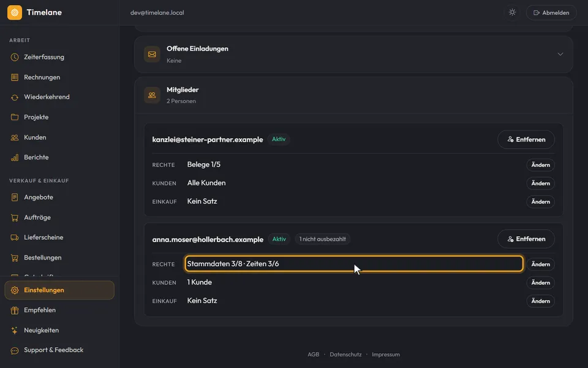Expand the Offene Einladungen chevron
588x368 pixels.
pos(560,54)
